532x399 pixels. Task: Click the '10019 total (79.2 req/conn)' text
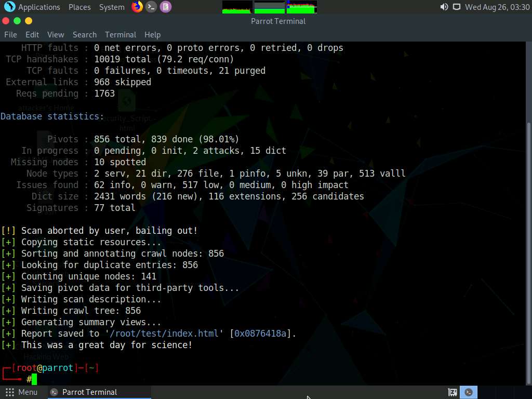point(164,59)
